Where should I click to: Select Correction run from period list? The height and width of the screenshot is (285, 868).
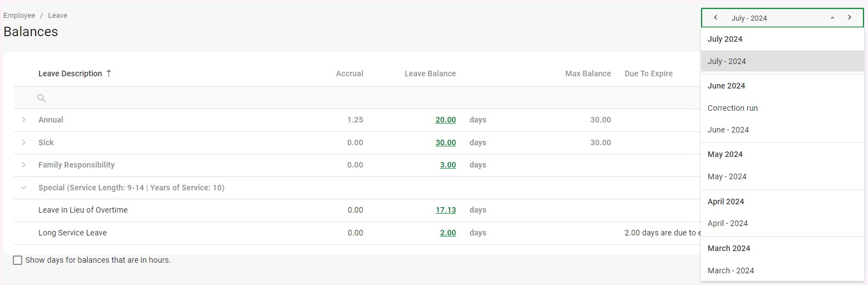732,108
